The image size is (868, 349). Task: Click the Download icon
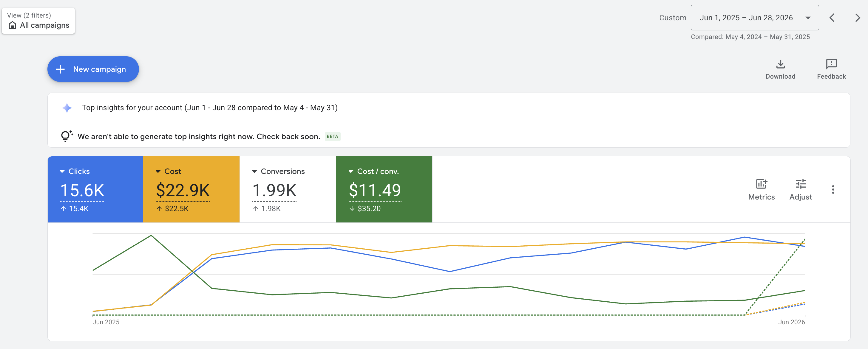[x=780, y=64]
